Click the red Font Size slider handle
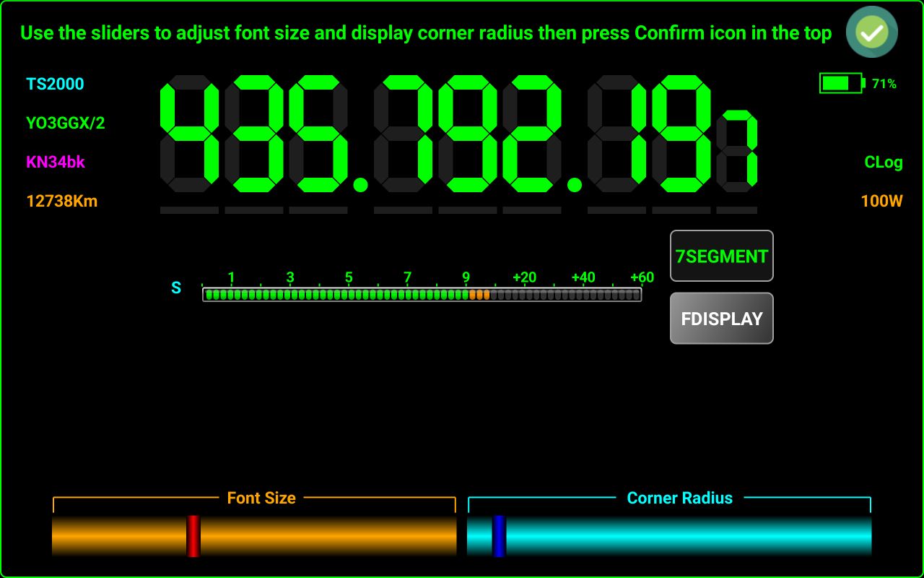Image resolution: width=924 pixels, height=578 pixels. pyautogui.click(x=193, y=536)
